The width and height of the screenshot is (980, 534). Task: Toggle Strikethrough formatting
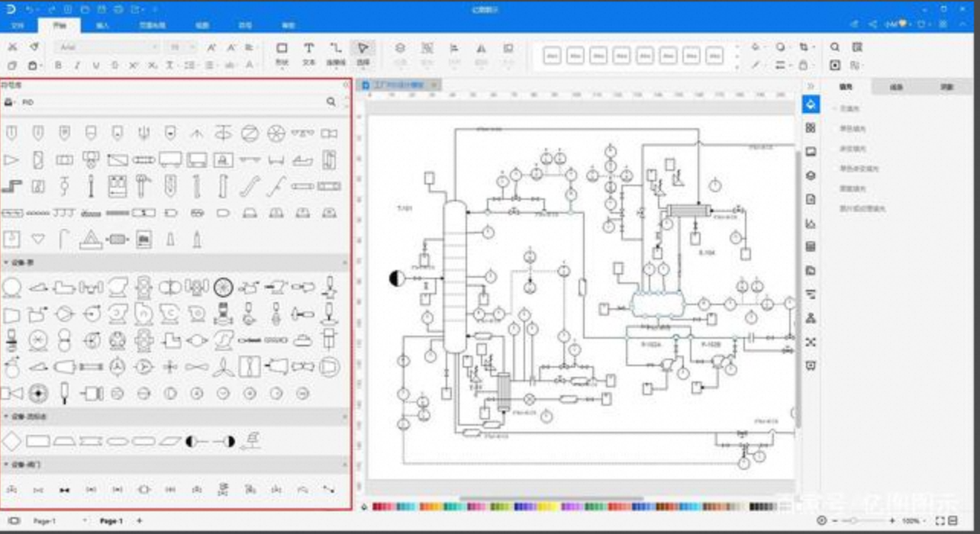tap(114, 66)
